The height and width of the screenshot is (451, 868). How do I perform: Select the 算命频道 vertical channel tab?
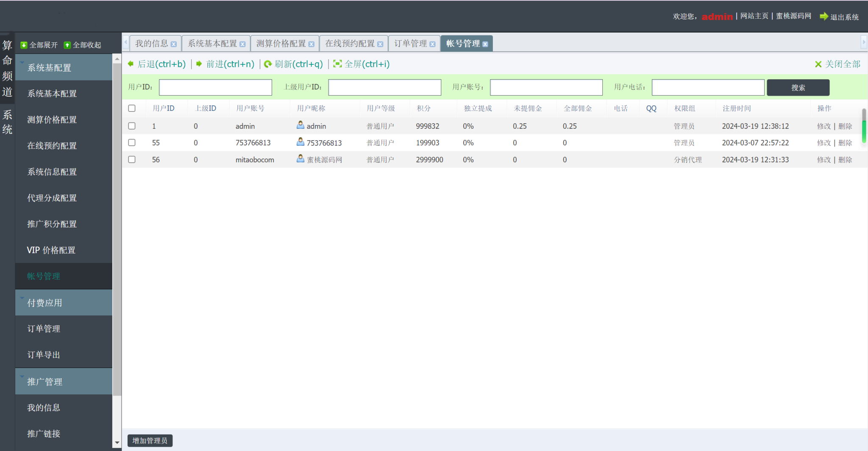pos(7,68)
